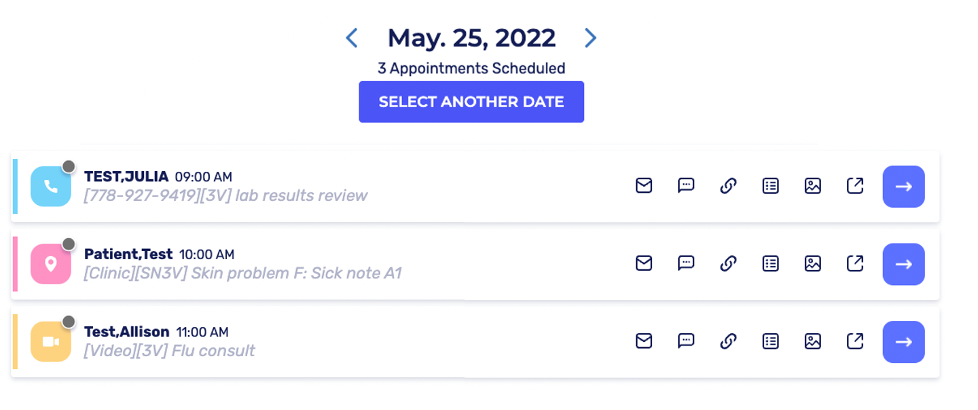The width and height of the screenshot is (978, 410).
Task: Click the phone appointment icon for TEST,JULIA
Action: coord(51,186)
